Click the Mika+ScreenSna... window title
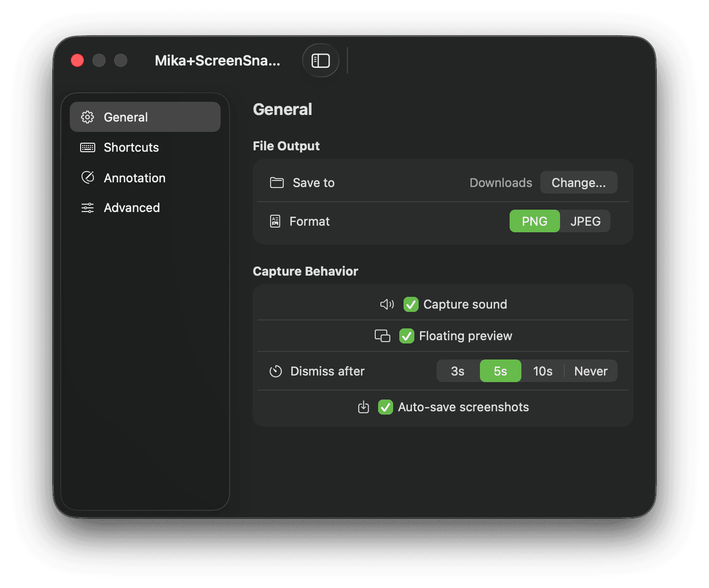This screenshot has width=709, height=588. point(217,60)
